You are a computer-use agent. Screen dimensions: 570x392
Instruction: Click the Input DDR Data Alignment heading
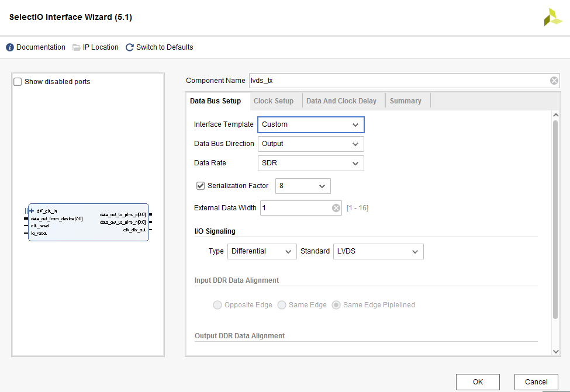click(x=237, y=280)
